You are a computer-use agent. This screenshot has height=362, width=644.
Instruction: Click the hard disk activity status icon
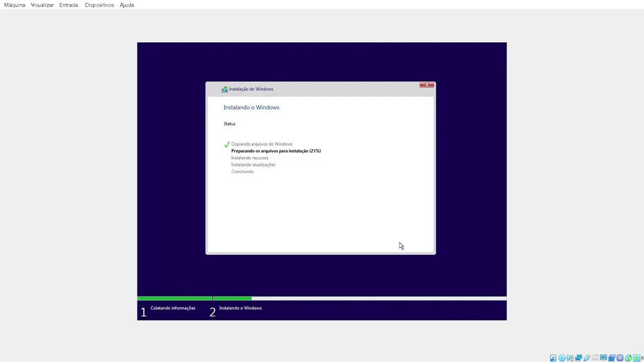(x=553, y=358)
